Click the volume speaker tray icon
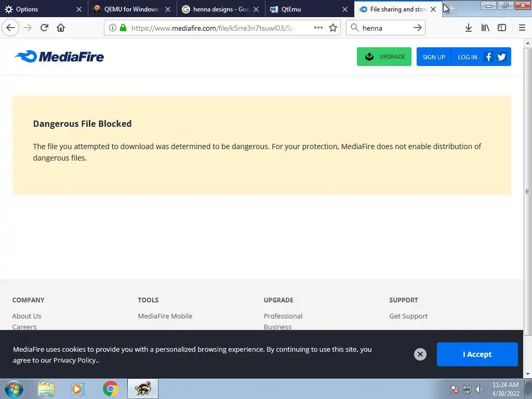 click(479, 389)
